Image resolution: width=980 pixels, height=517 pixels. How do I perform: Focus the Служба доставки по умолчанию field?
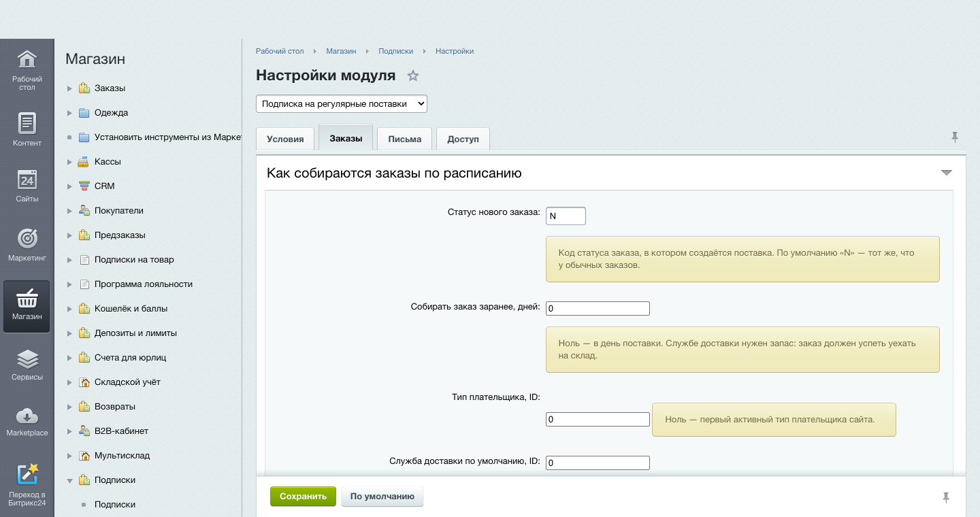(598, 463)
